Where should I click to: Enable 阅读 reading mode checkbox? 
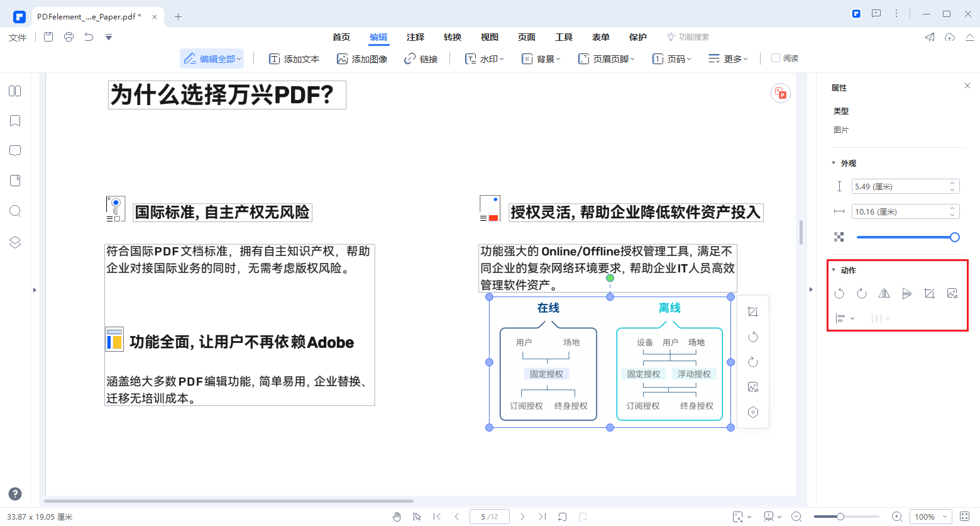(x=776, y=58)
